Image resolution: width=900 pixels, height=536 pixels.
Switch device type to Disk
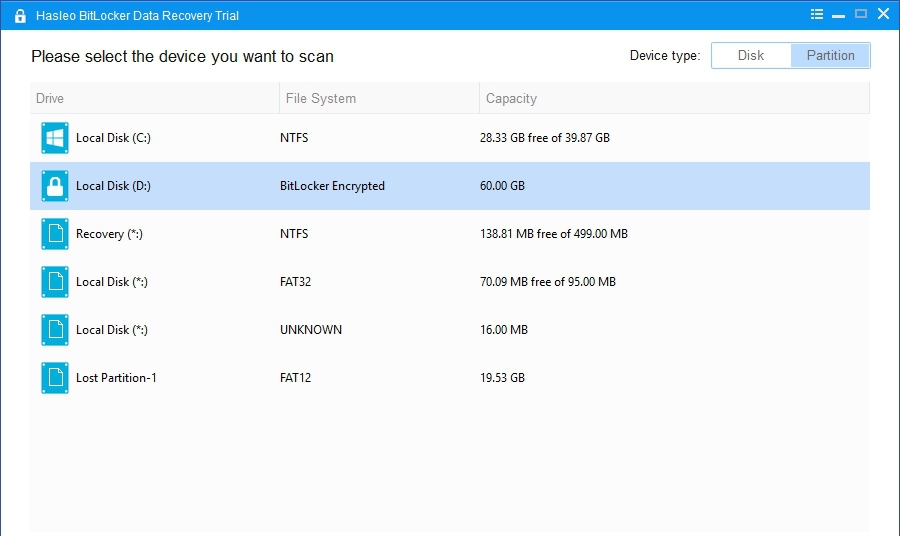click(751, 56)
